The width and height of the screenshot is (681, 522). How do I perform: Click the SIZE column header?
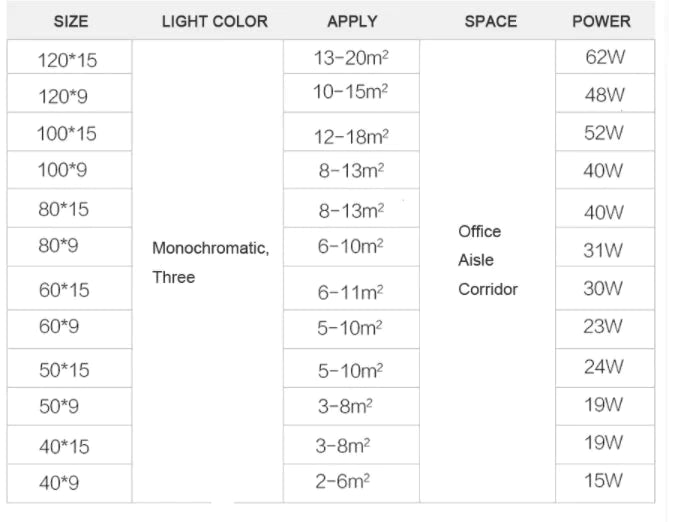click(69, 21)
